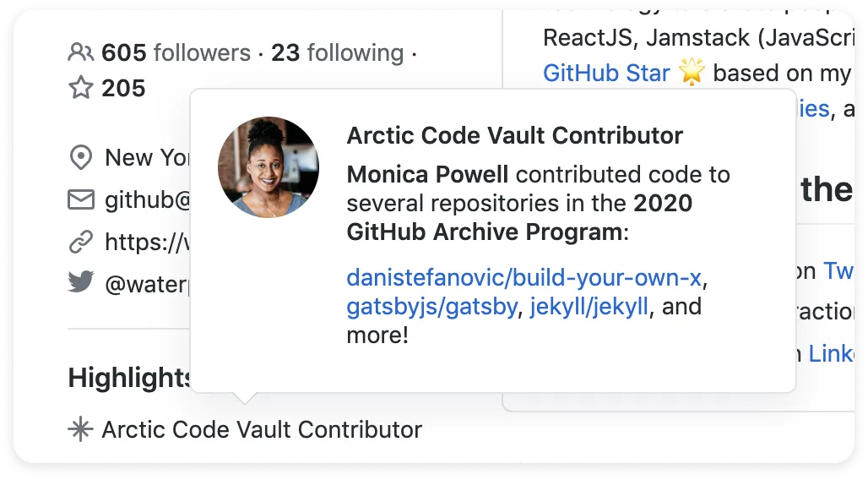Click the GitHub Star link
Viewport: 868px width, 480px height.
(x=606, y=73)
